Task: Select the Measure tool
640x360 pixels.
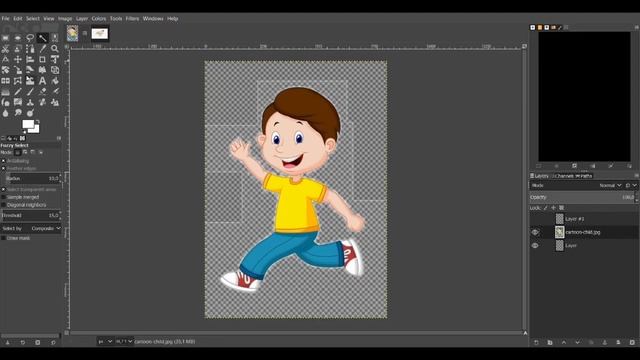Action: pos(5,60)
